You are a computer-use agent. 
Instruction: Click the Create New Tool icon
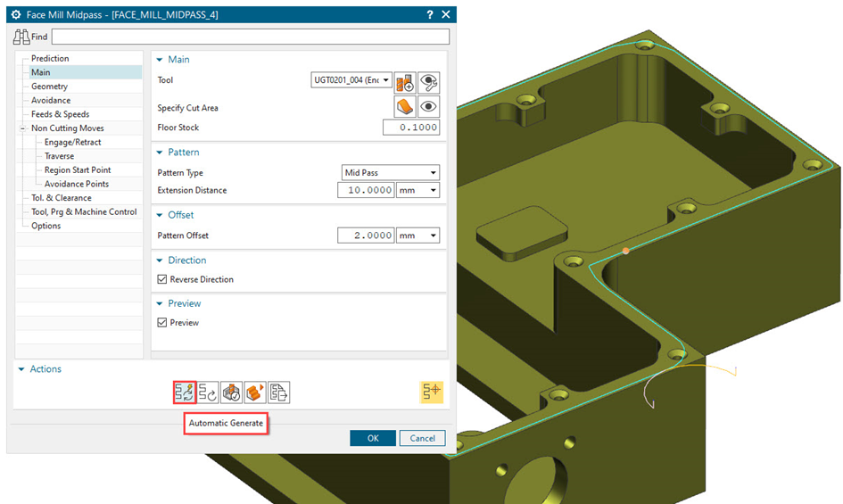tap(405, 81)
